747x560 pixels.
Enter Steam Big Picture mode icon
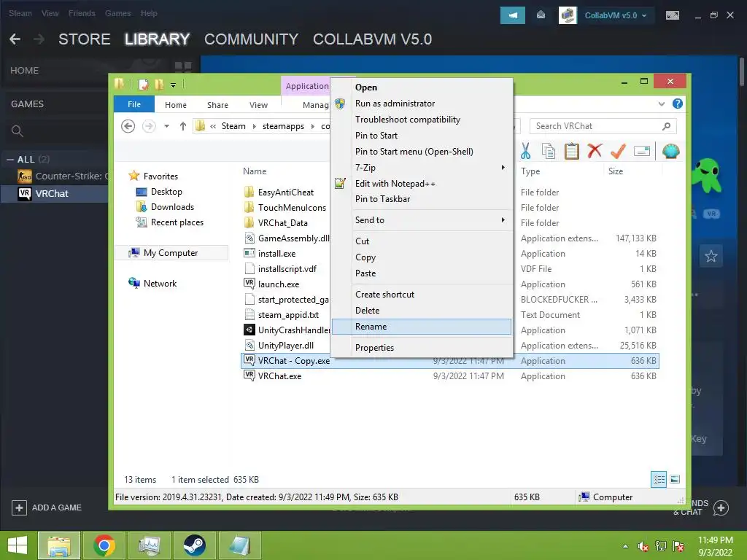[672, 16]
